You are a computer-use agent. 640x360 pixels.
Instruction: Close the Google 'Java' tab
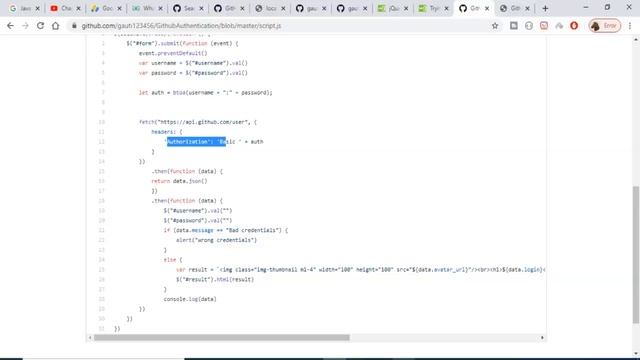click(38, 8)
